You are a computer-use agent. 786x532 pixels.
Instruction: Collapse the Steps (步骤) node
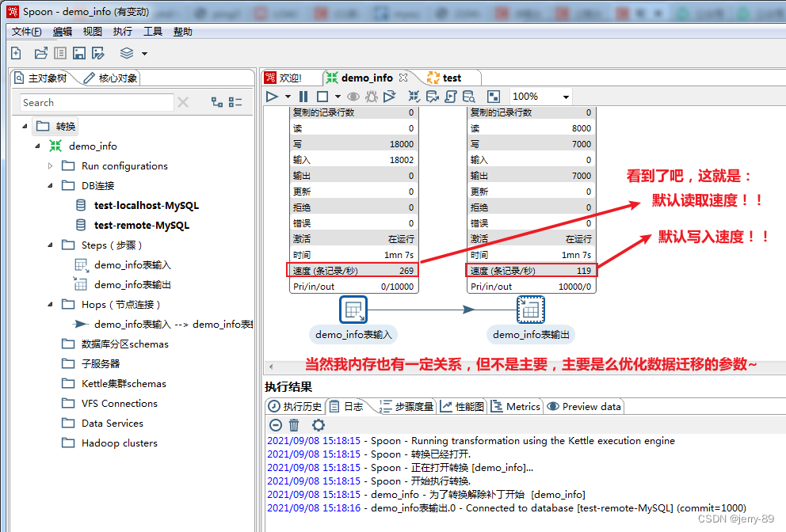(50, 245)
